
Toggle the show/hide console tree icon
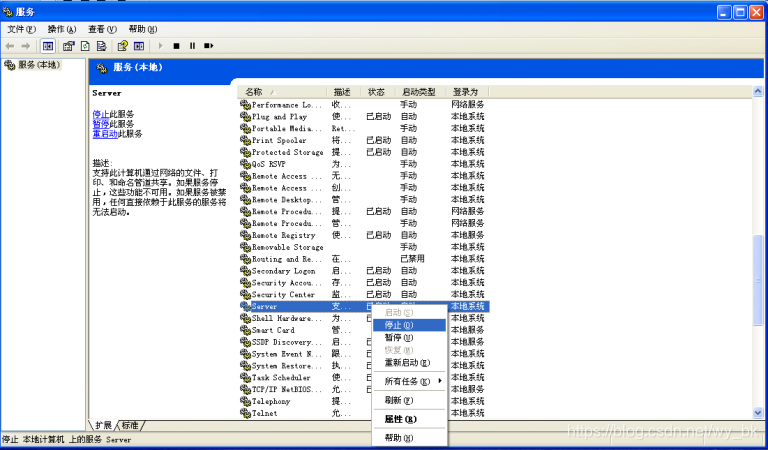click(x=48, y=46)
